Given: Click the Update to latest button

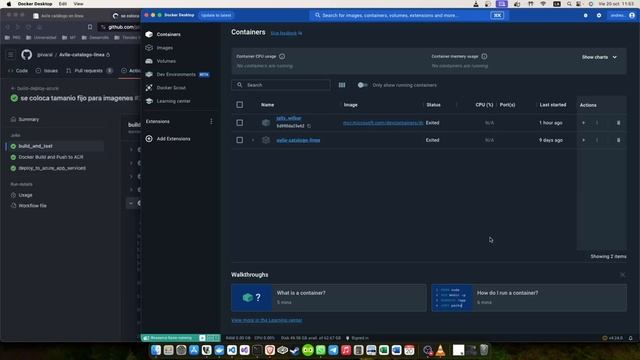Looking at the screenshot, I should 216,16.
